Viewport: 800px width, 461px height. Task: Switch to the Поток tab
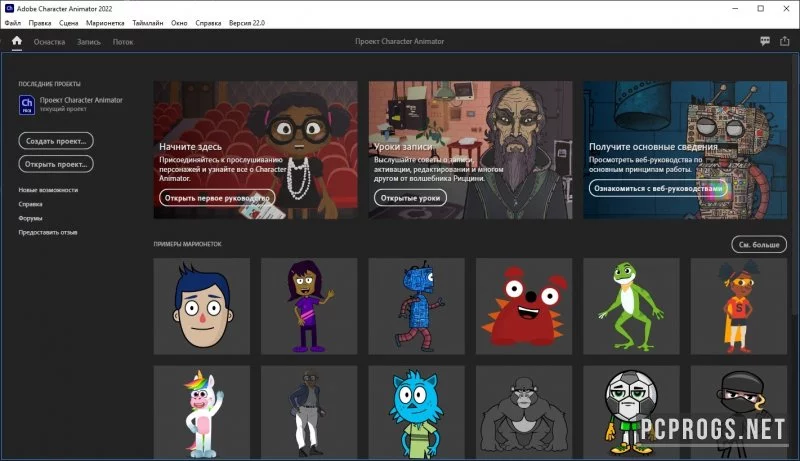(123, 42)
